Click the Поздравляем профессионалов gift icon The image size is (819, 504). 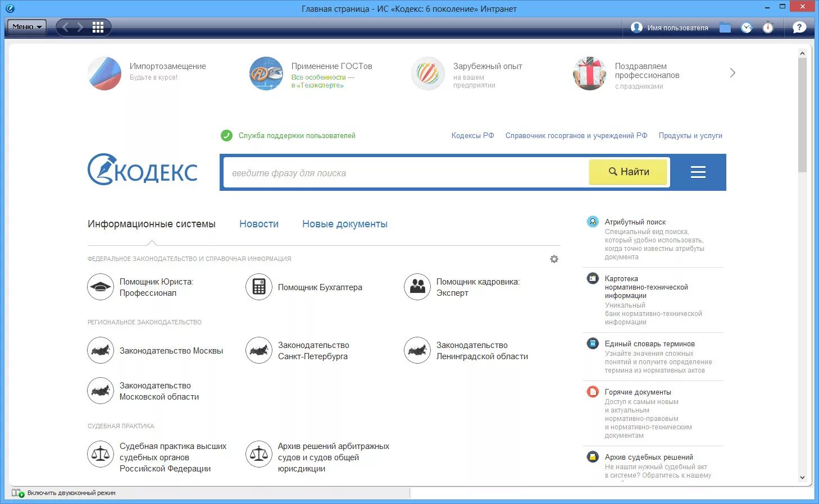coord(590,74)
